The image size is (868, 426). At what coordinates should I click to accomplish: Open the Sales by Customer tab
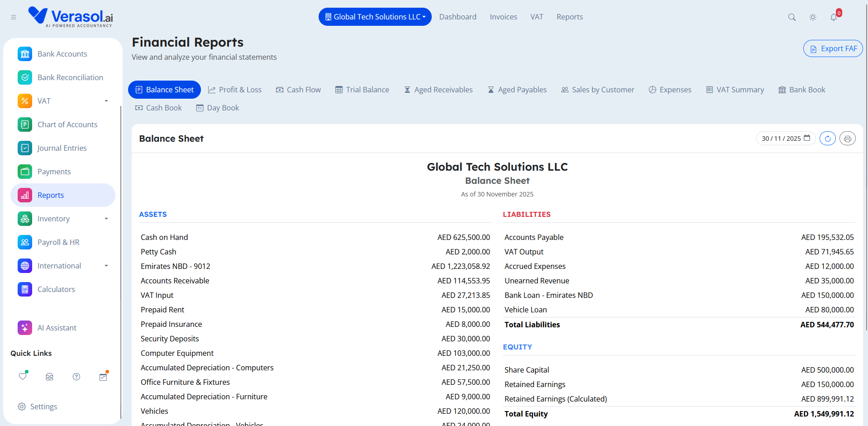[x=598, y=90]
